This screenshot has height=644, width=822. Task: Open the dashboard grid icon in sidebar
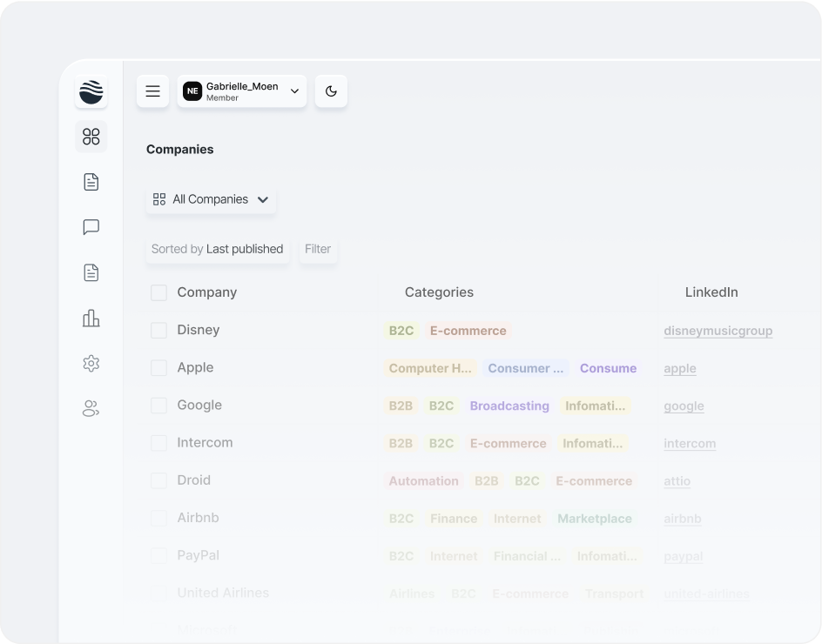point(91,137)
